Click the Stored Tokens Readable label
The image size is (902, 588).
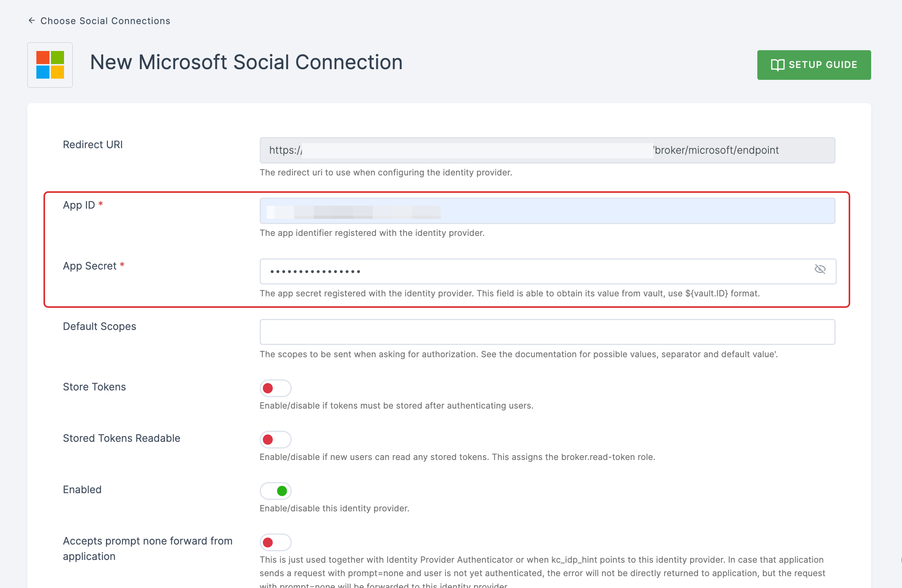point(122,438)
